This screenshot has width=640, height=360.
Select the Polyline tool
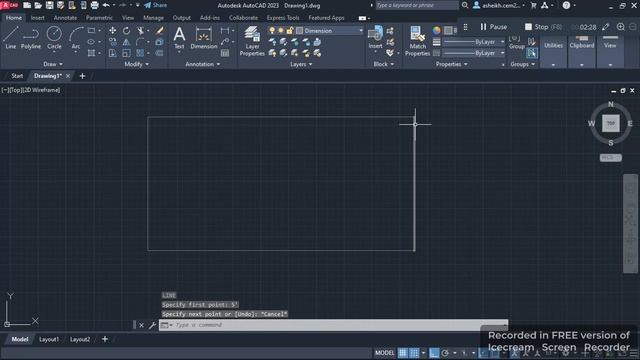point(31,38)
